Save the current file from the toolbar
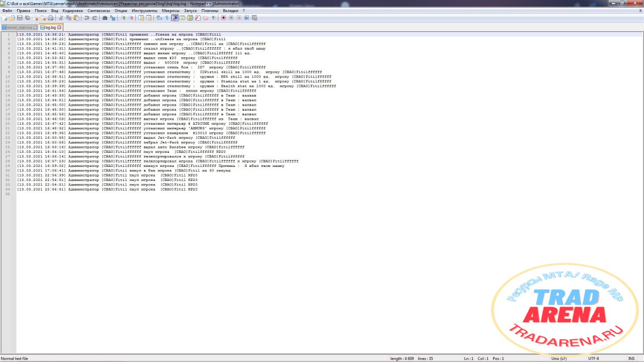This screenshot has height=362, width=644. coord(20,18)
